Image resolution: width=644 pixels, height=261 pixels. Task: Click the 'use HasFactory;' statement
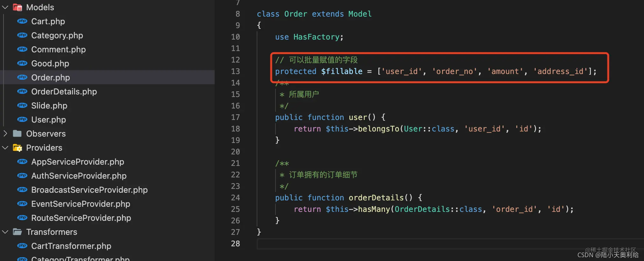(309, 37)
